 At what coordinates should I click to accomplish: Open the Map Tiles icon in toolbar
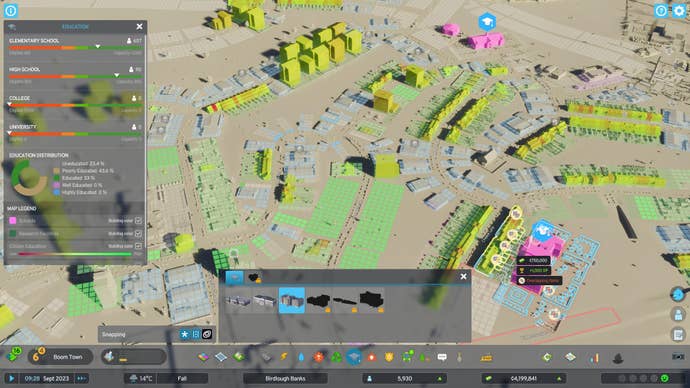(x=570, y=357)
